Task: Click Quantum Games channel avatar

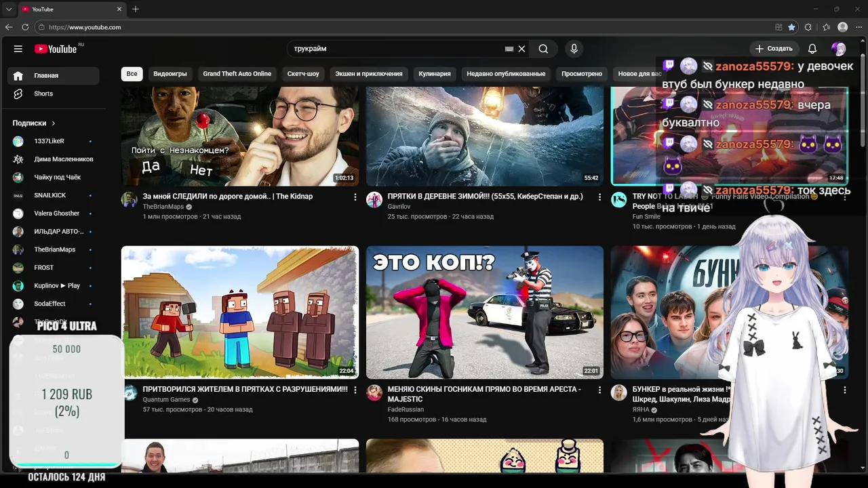Action: 130,392
